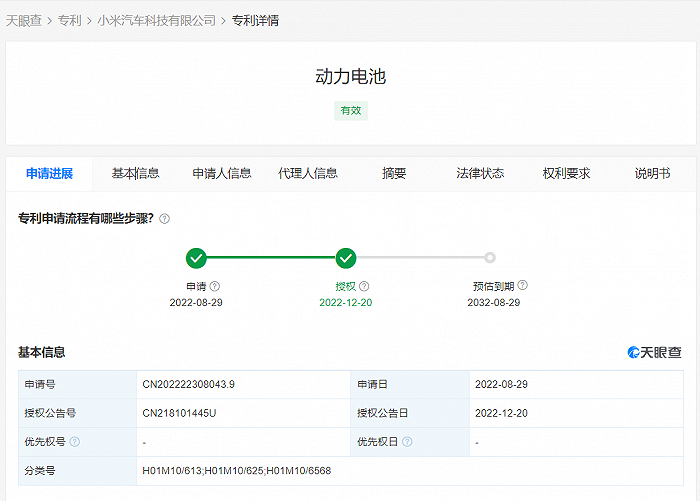Click the 分类号 row label

(x=40, y=471)
